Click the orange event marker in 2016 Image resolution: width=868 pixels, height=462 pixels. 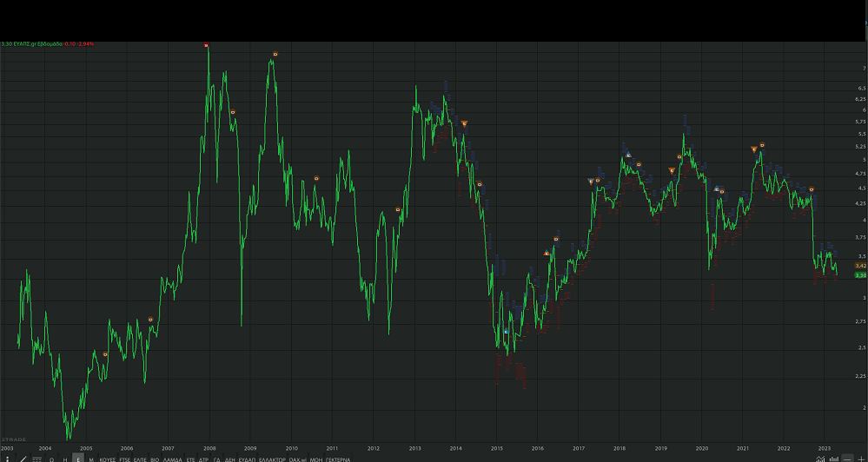click(x=547, y=253)
